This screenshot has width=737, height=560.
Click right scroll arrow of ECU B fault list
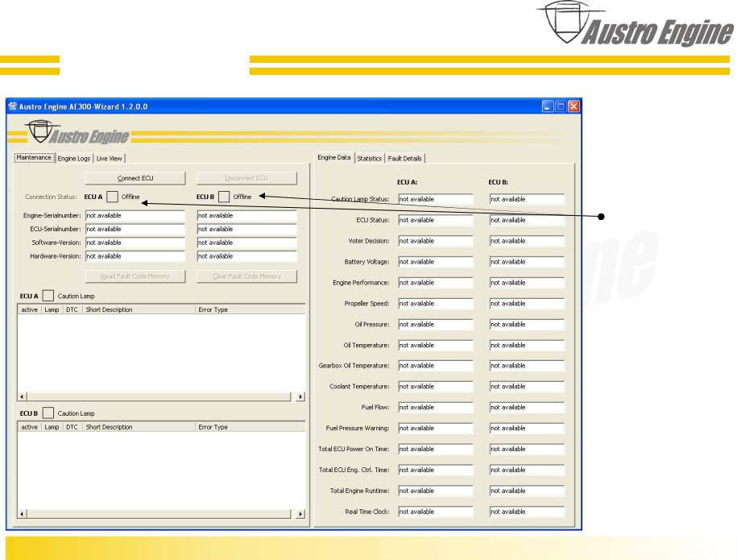[300, 514]
